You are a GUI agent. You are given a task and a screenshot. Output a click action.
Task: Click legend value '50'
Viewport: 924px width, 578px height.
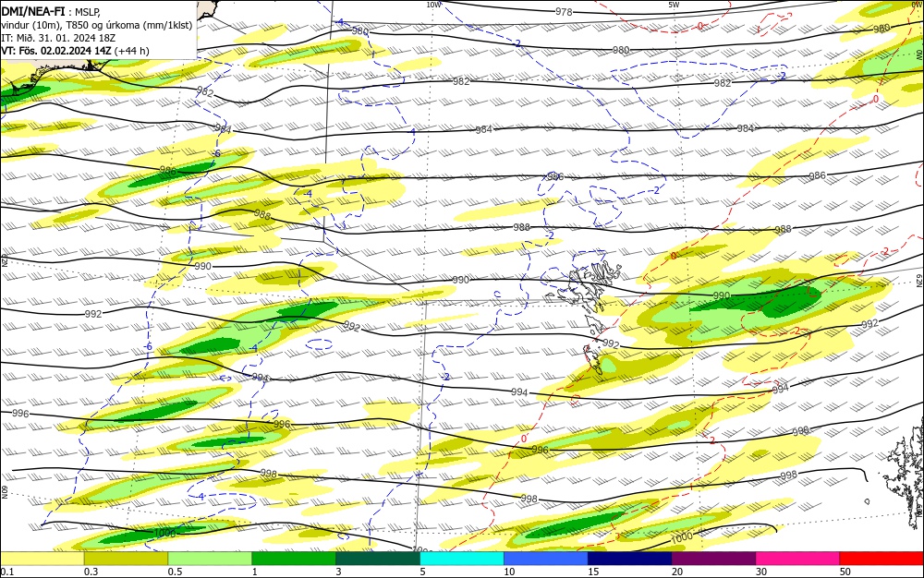click(x=845, y=572)
